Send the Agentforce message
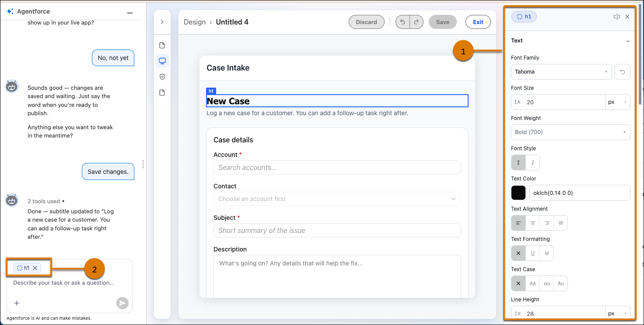This screenshot has height=325, width=644. click(122, 303)
